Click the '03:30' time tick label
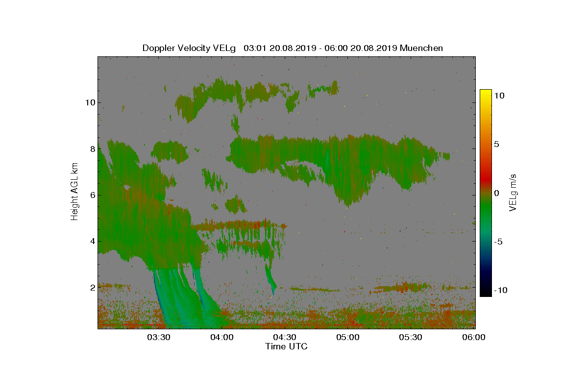 coord(158,337)
